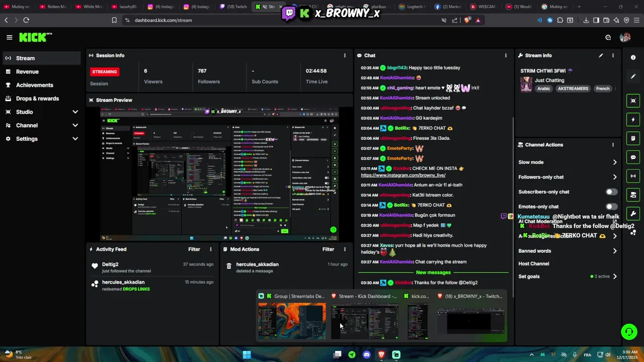644x362 pixels.
Task: Click the Stream Preview video
Action: (219, 174)
